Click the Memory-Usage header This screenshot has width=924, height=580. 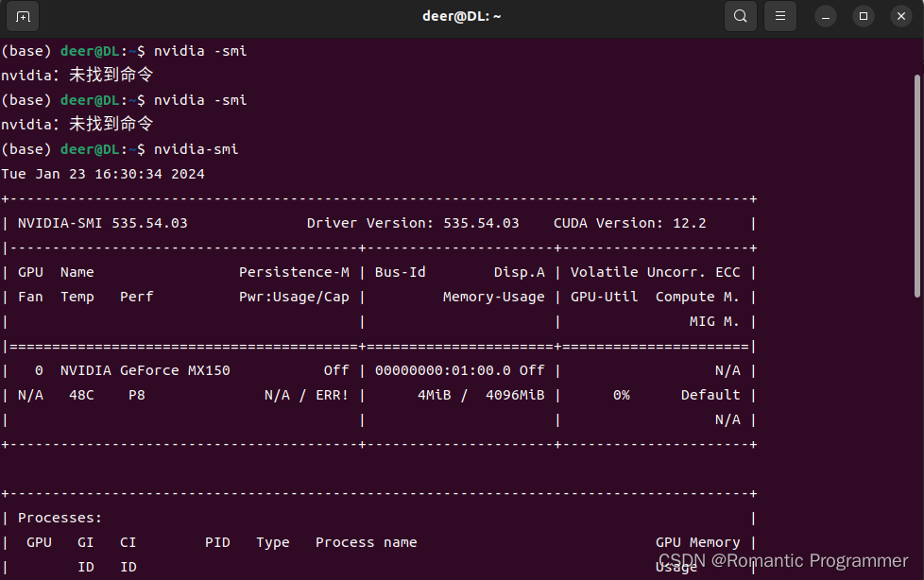[x=494, y=297]
